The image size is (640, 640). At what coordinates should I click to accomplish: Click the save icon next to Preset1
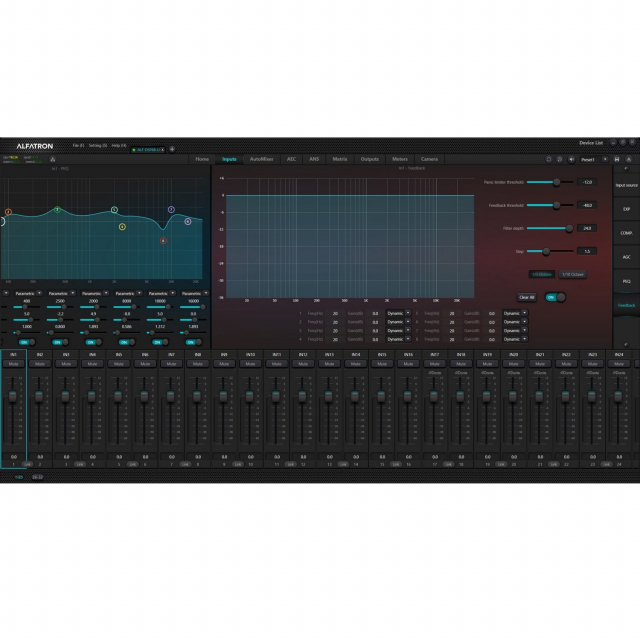point(617,159)
